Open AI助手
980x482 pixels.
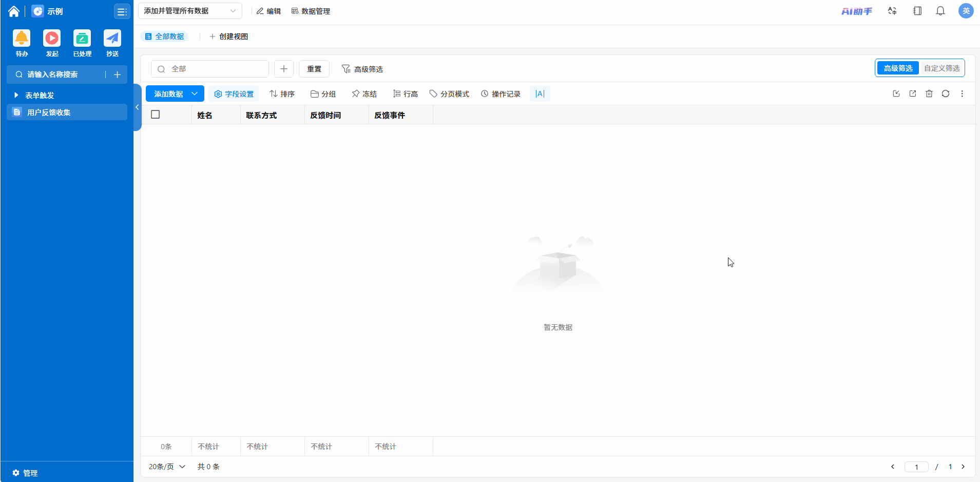(856, 11)
